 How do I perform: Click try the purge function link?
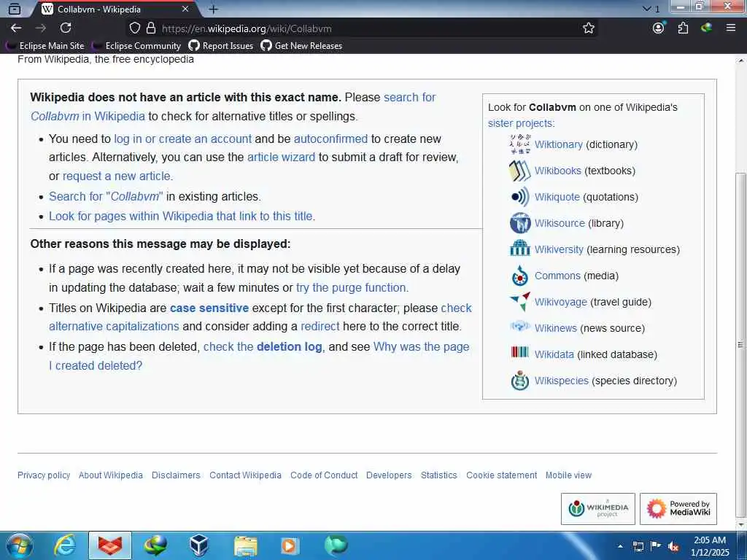352,287
